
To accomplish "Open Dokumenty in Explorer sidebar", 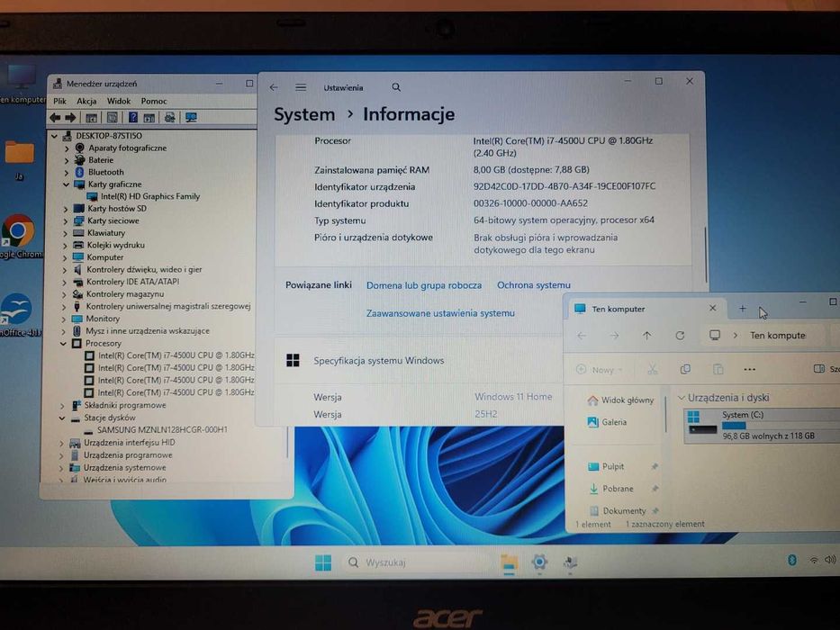I will click(617, 510).
